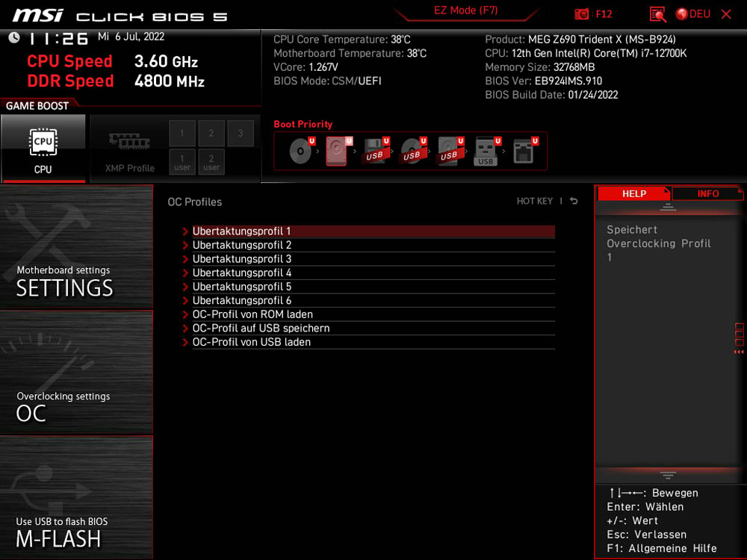Open Ubertaktungsprofil 2
The image size is (747, 560).
click(x=373, y=245)
